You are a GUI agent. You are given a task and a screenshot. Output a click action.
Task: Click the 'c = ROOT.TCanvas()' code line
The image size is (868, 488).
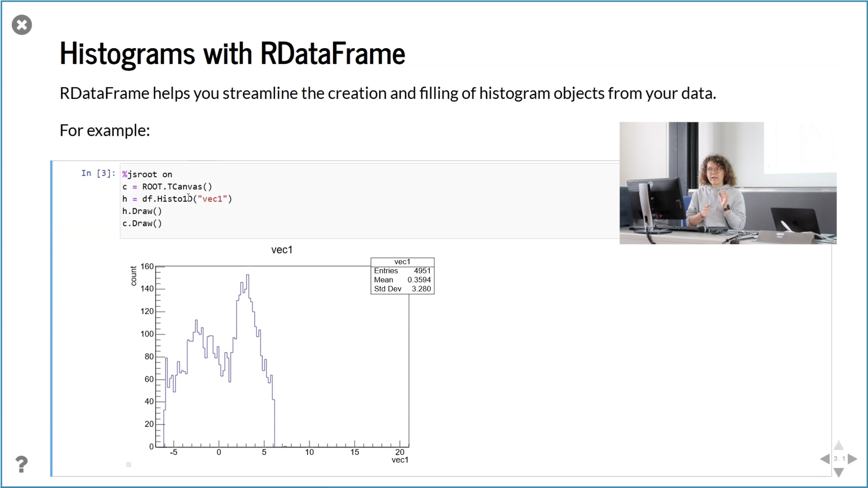tap(167, 187)
